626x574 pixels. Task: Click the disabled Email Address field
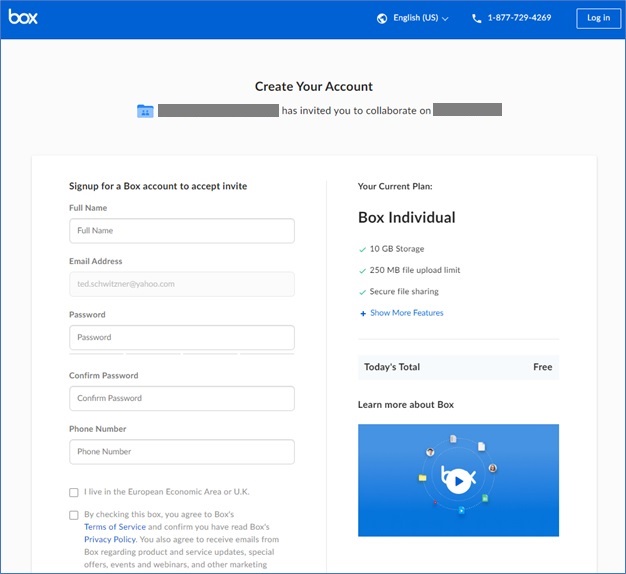(x=182, y=284)
